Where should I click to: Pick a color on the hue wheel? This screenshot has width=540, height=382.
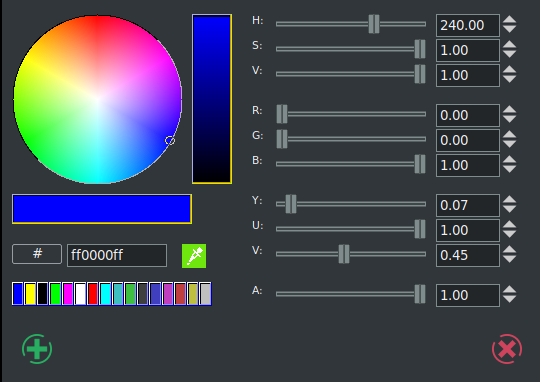pyautogui.click(x=97, y=99)
